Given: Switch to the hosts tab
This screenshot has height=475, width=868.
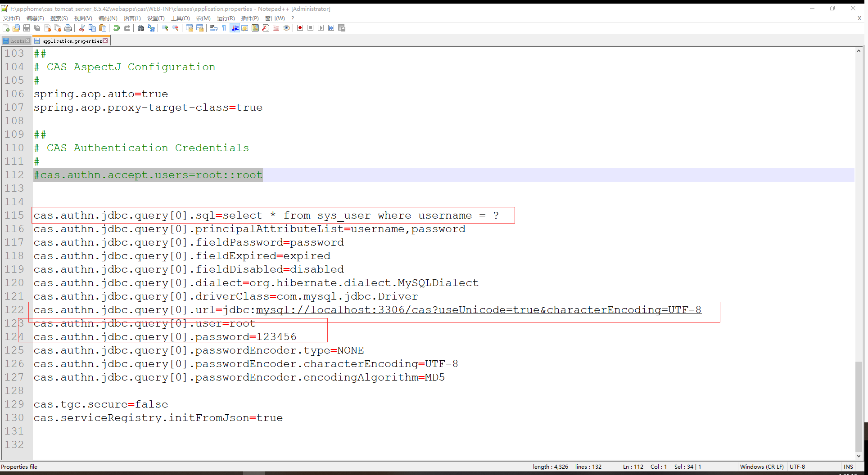Looking at the screenshot, I should [17, 41].
